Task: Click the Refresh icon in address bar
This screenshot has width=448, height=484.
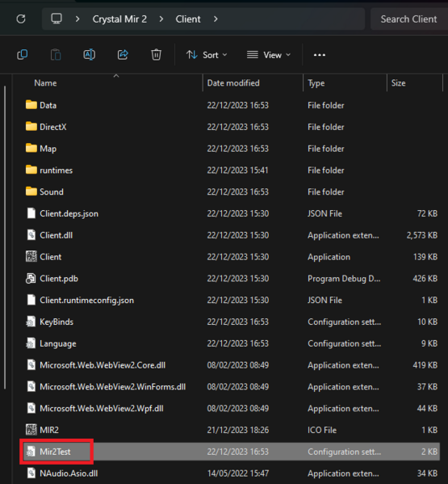Action: click(21, 19)
